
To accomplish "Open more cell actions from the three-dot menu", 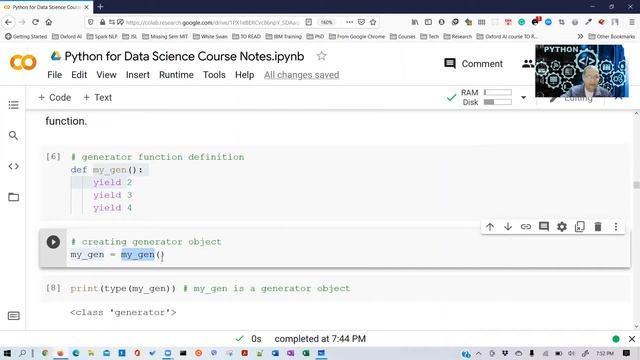I will (616, 227).
